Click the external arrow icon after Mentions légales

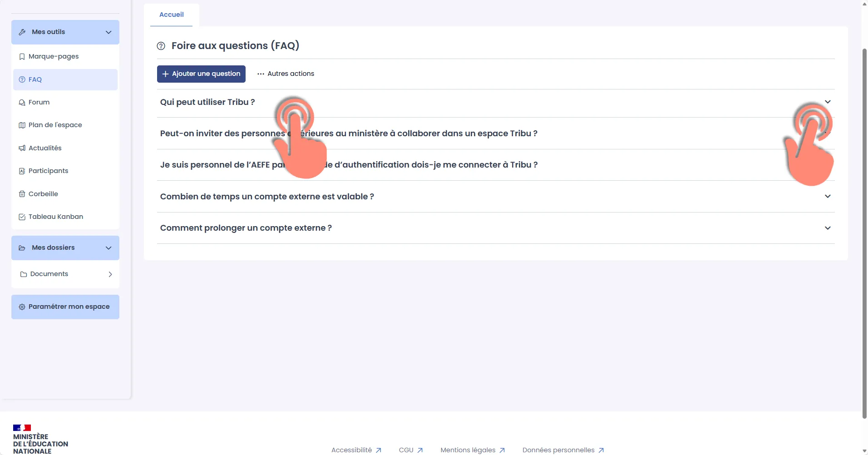coord(502,450)
